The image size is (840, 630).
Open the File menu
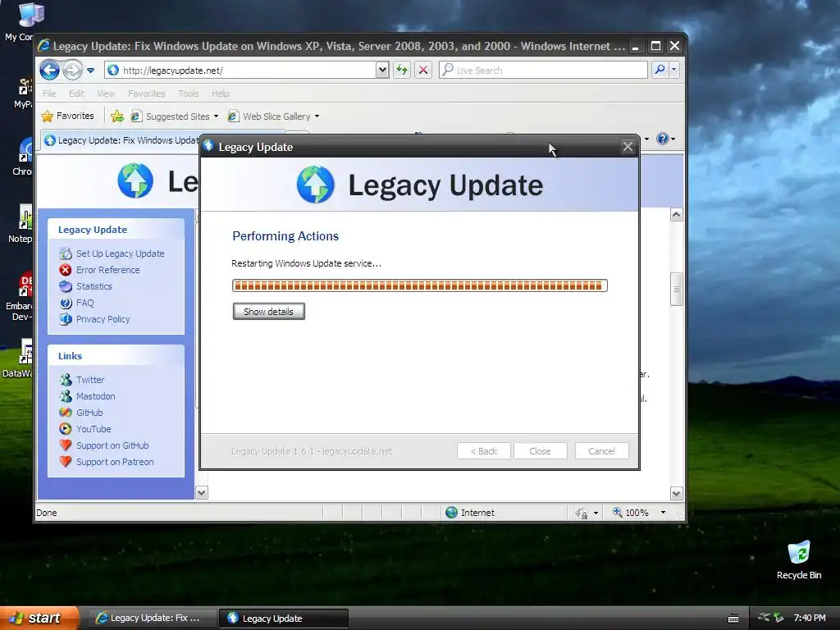(49, 94)
